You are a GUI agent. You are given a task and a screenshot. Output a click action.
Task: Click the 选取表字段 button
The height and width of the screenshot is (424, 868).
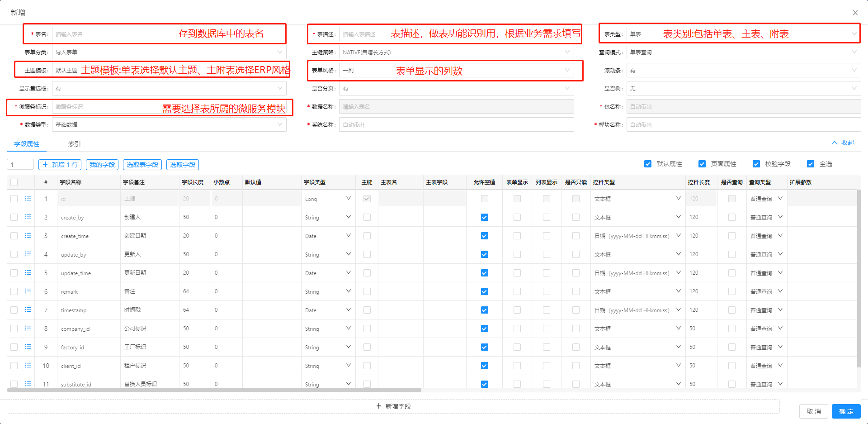pos(142,165)
